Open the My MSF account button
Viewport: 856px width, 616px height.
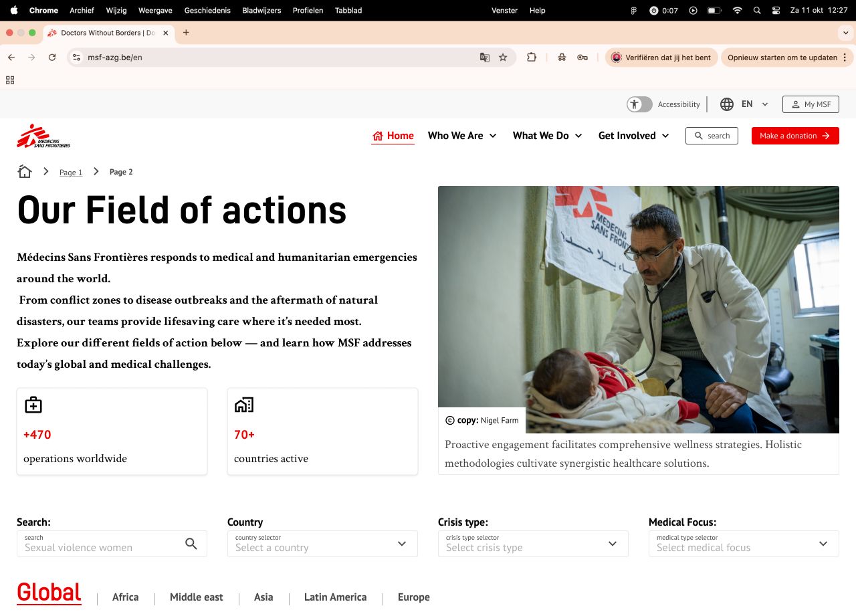(x=811, y=104)
